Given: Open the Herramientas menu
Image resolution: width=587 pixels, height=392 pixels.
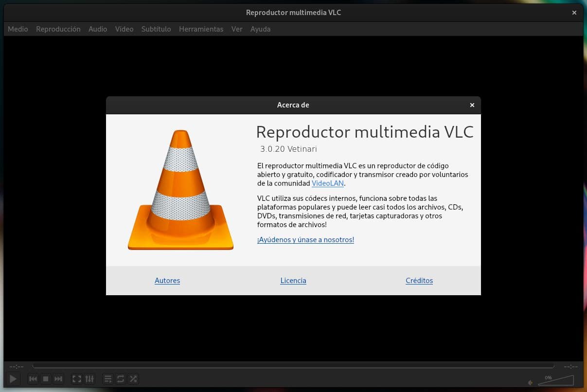Looking at the screenshot, I should point(201,29).
